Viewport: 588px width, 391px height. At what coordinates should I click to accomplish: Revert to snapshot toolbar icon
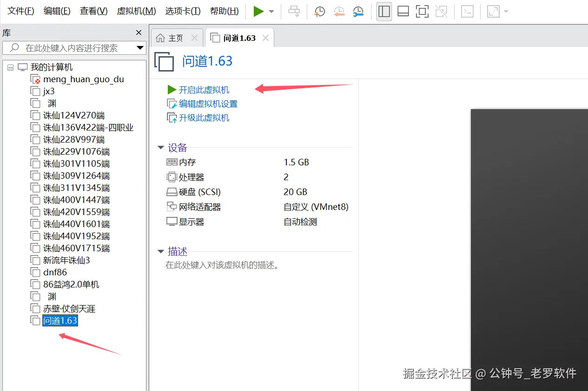click(339, 12)
